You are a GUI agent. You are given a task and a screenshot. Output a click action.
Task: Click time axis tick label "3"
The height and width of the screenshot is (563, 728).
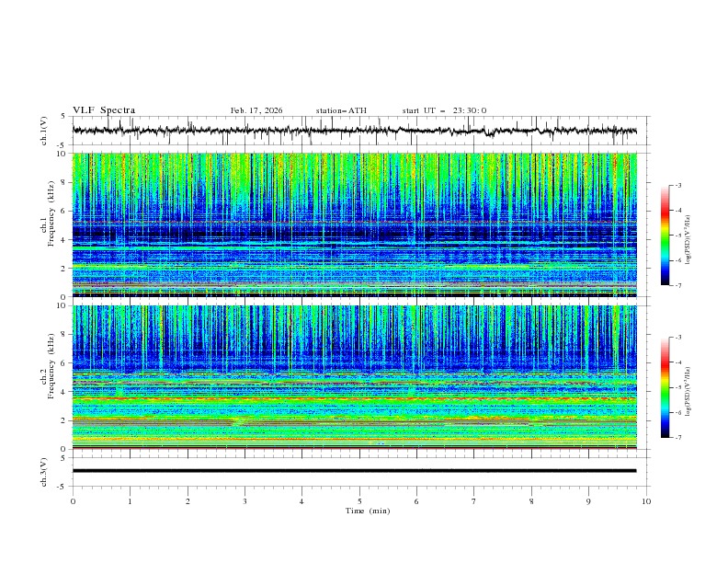click(245, 501)
